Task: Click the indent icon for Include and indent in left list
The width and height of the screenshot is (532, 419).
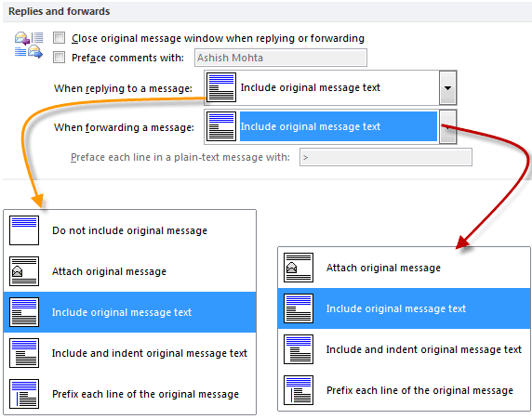Action: [x=24, y=353]
